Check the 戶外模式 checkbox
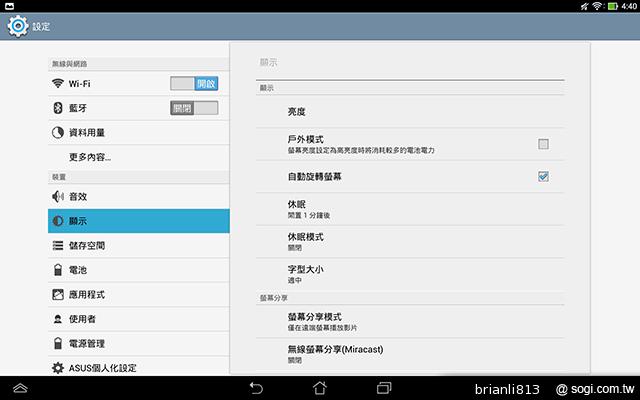640x400 pixels. point(543,144)
